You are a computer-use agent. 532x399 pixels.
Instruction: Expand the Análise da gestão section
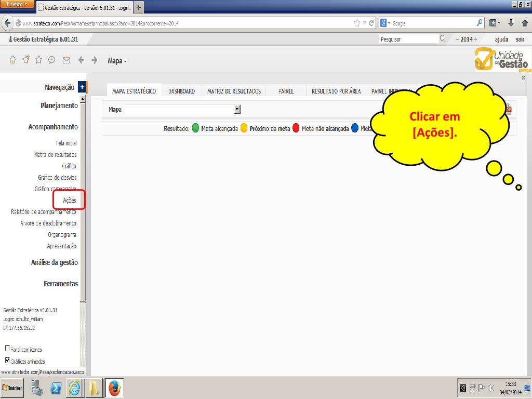54,262
